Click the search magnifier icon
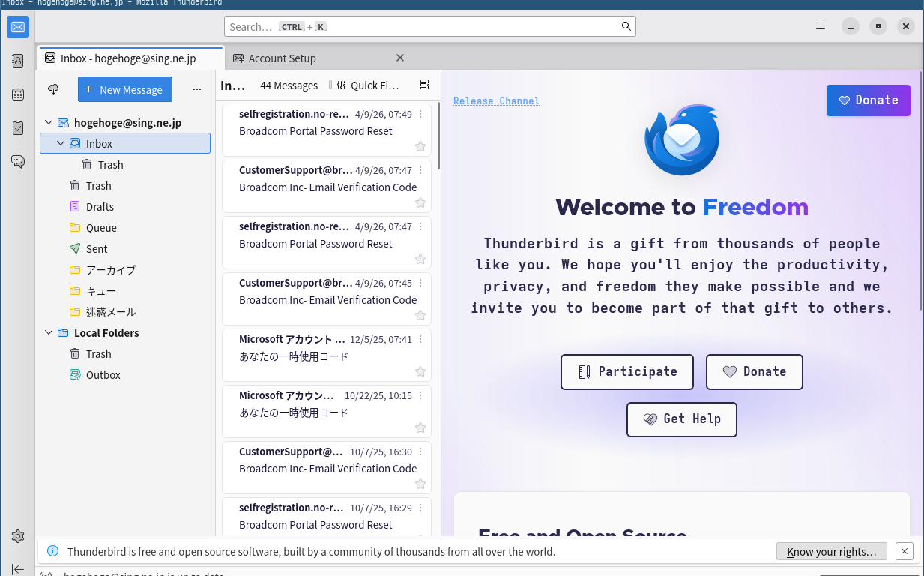The image size is (924, 576). [626, 26]
